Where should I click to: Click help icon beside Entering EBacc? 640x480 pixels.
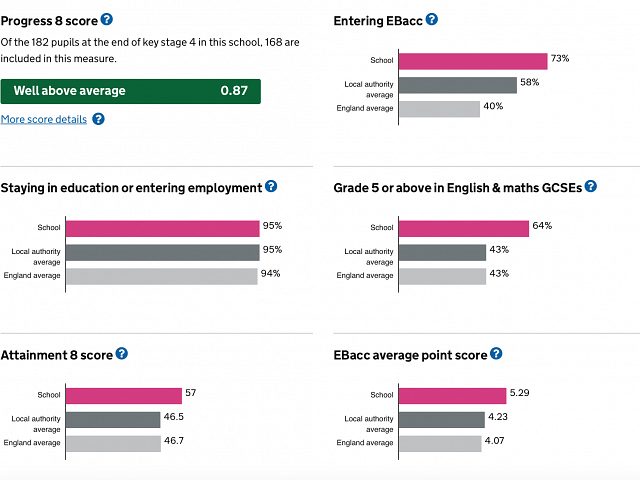[x=432, y=20]
